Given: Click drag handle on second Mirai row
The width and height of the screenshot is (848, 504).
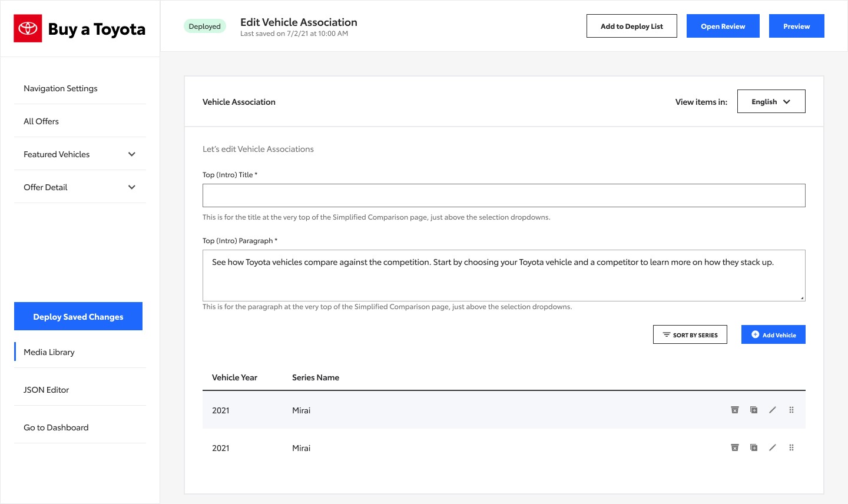Looking at the screenshot, I should [791, 447].
